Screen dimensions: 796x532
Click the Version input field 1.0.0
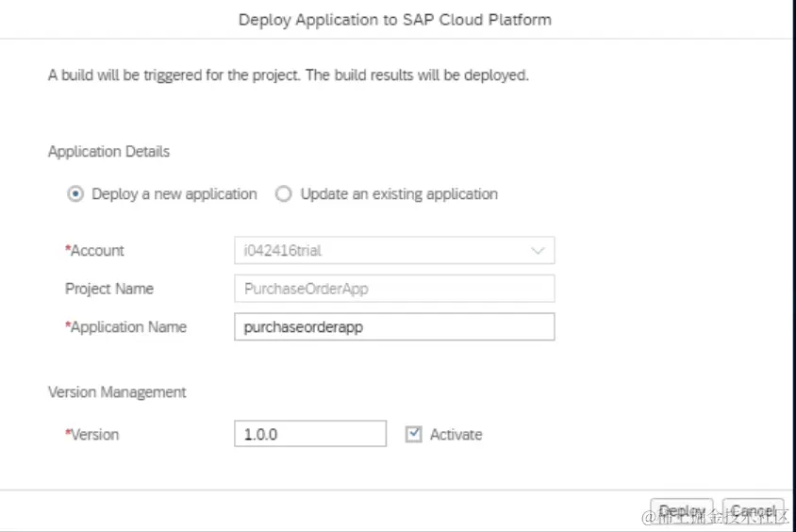309,434
